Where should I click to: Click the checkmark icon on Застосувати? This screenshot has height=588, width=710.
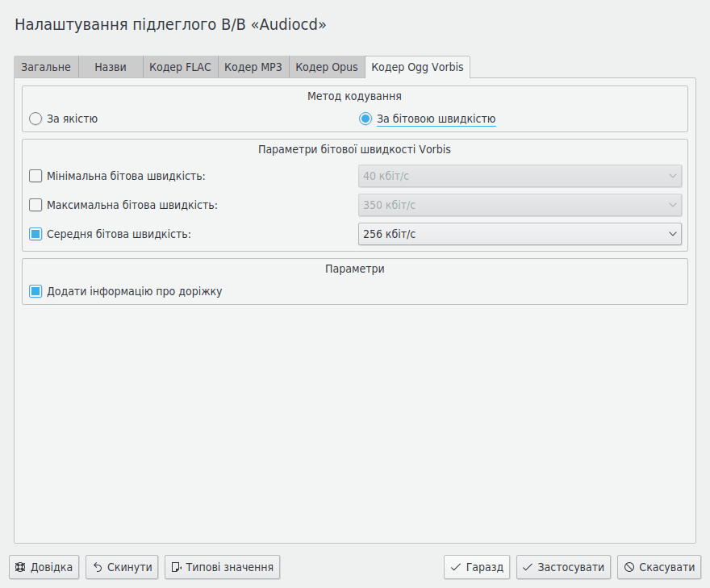tap(528, 567)
